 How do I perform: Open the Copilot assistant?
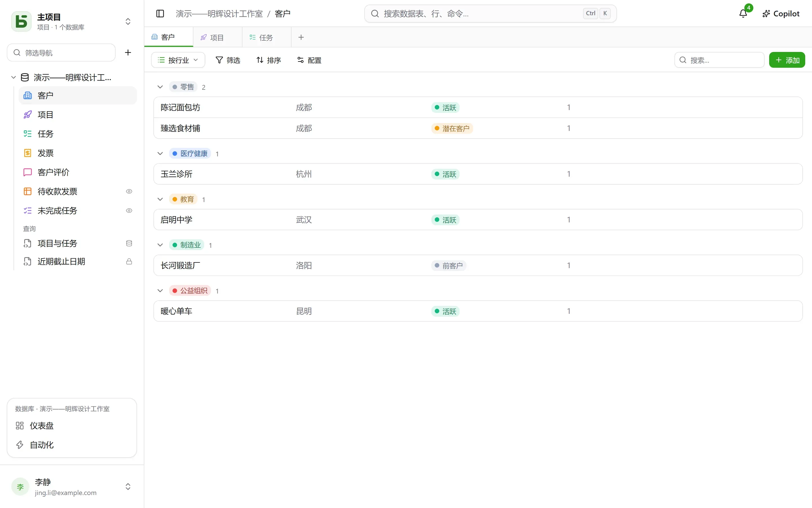(781, 14)
